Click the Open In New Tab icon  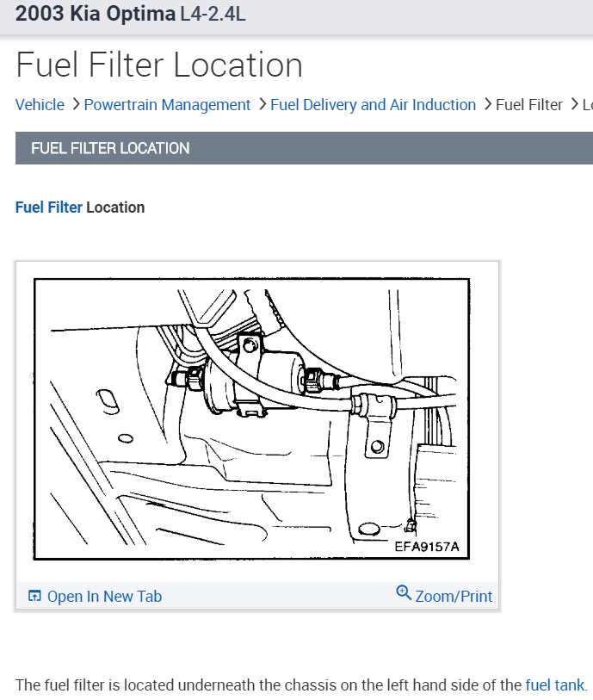(34, 596)
